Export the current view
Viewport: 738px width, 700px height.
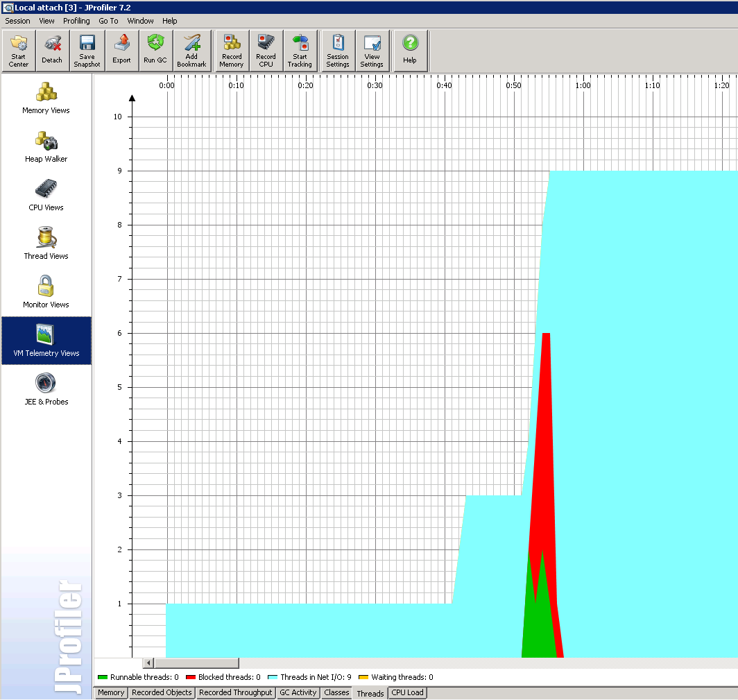[x=122, y=51]
